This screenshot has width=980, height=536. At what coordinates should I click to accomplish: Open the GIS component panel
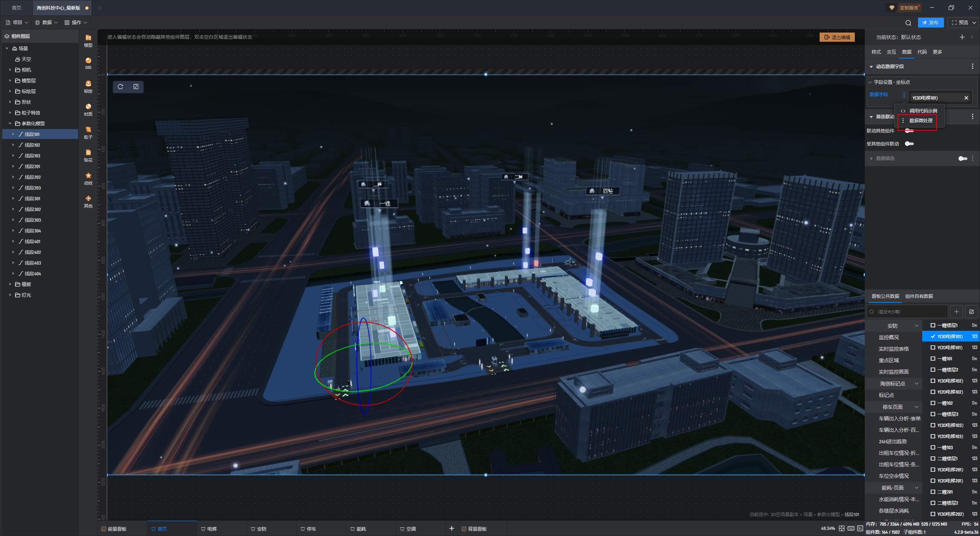(88, 63)
